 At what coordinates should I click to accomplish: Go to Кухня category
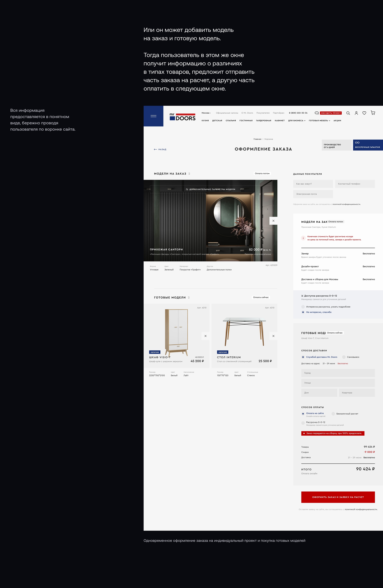tap(205, 121)
